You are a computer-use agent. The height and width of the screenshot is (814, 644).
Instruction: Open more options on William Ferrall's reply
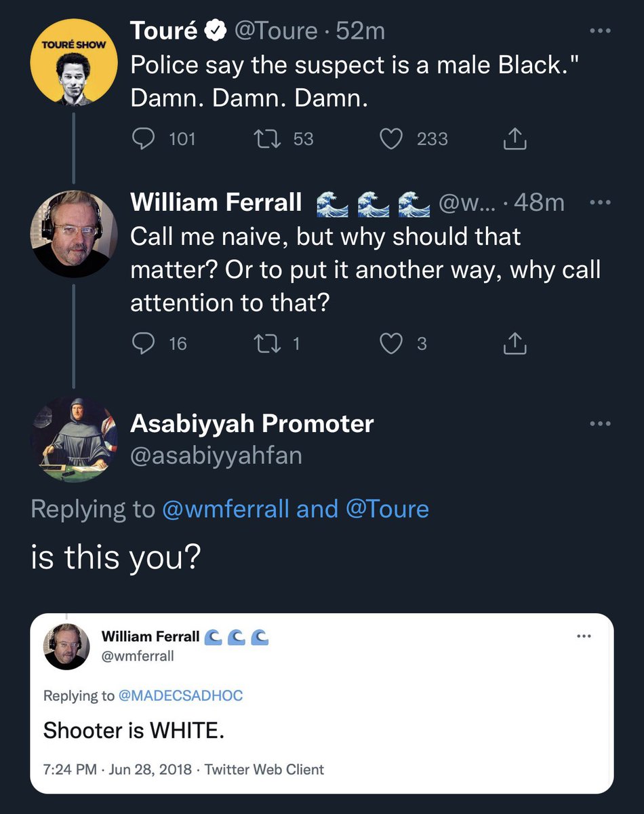pyautogui.click(x=600, y=202)
